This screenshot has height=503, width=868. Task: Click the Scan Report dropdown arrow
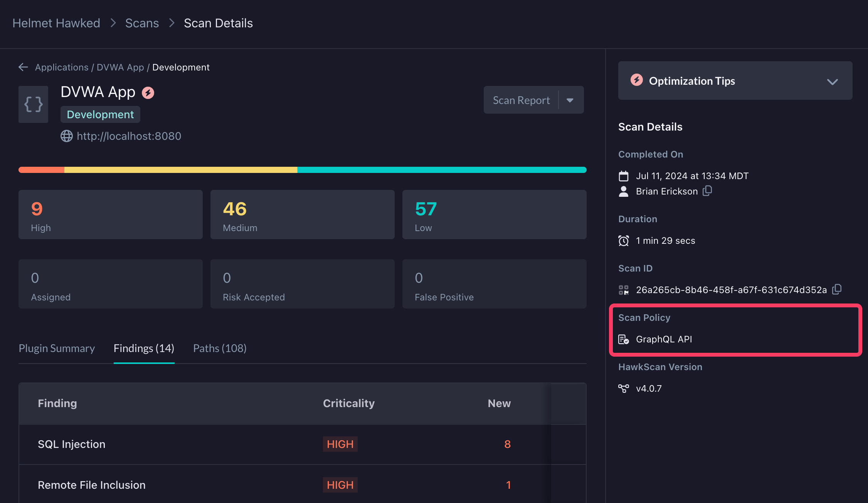570,101
